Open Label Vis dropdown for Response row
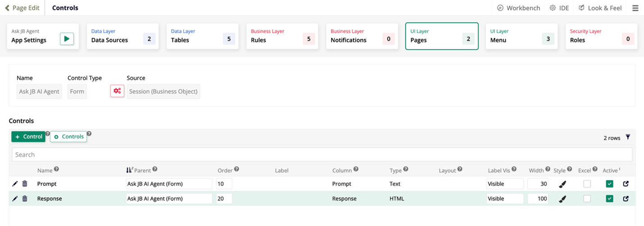The width and height of the screenshot is (644, 226). (505, 198)
